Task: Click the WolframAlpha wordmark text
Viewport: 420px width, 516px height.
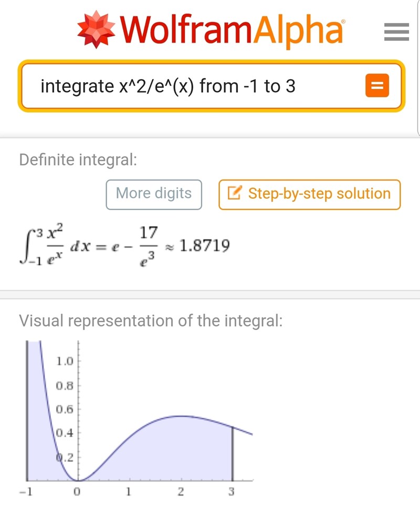Action: pos(232,30)
